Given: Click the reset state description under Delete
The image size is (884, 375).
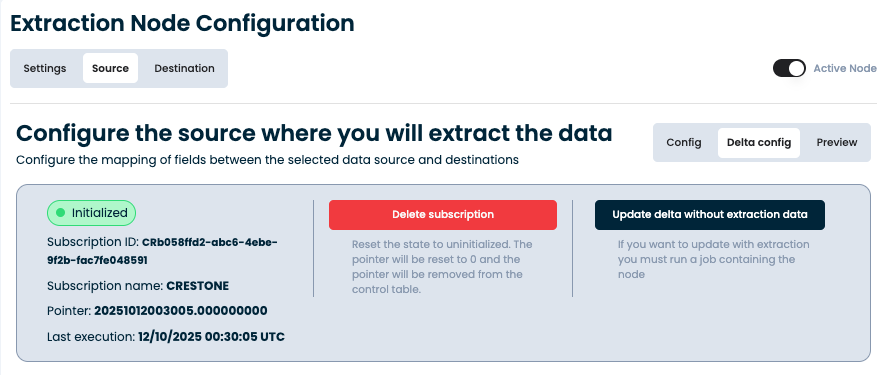Looking at the screenshot, I should (x=442, y=267).
